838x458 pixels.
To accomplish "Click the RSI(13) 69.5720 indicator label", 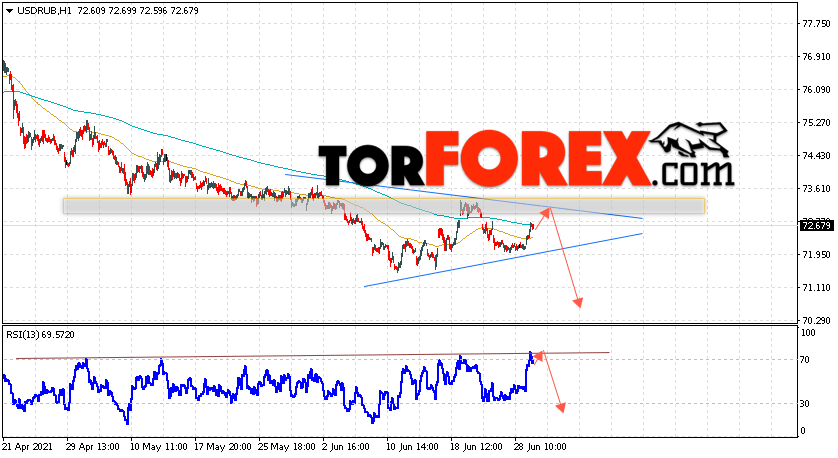I will click(x=40, y=335).
